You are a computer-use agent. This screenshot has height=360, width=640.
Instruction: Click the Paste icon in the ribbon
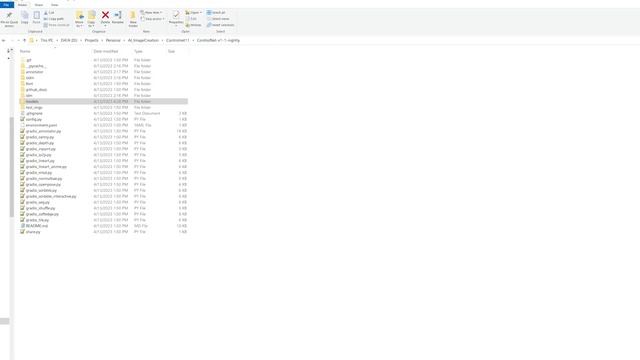click(36, 16)
